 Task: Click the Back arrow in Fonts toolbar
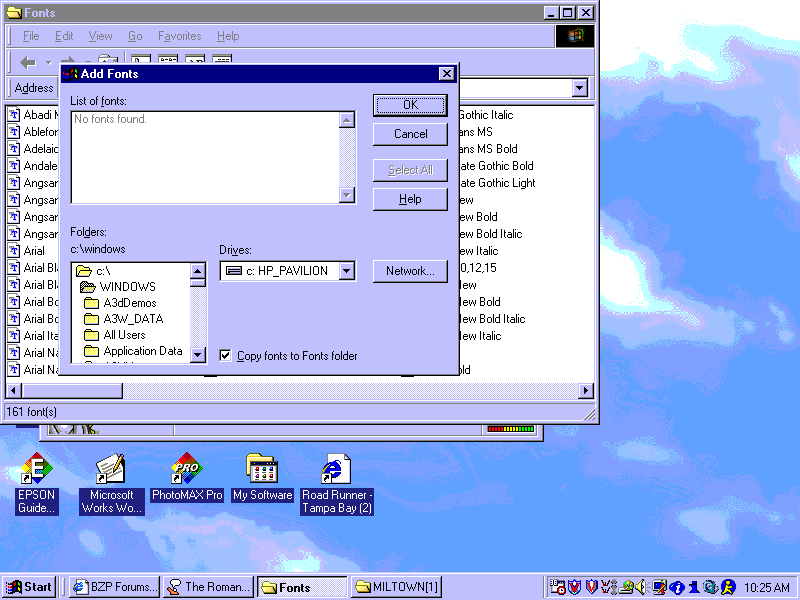coord(28,63)
